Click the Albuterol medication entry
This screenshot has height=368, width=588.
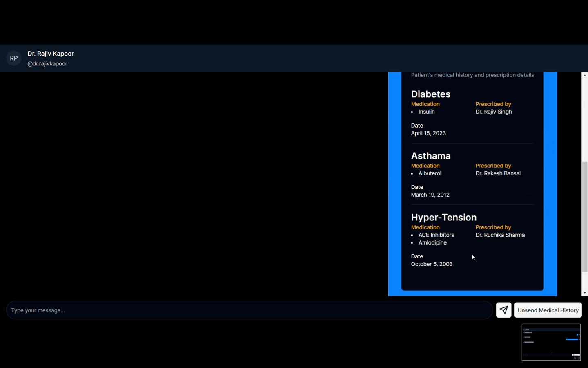430,173
